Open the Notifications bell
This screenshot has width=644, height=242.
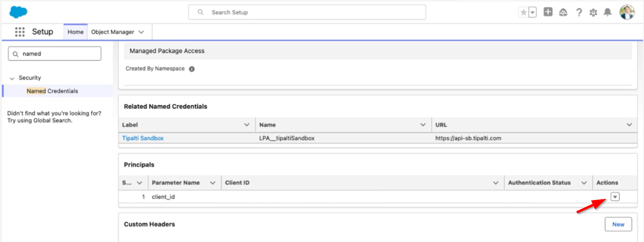click(x=608, y=12)
